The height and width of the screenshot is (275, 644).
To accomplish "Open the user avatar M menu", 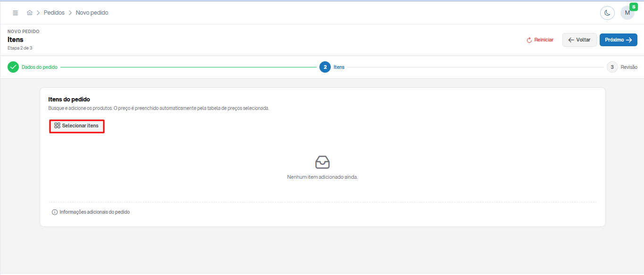I will 627,13.
